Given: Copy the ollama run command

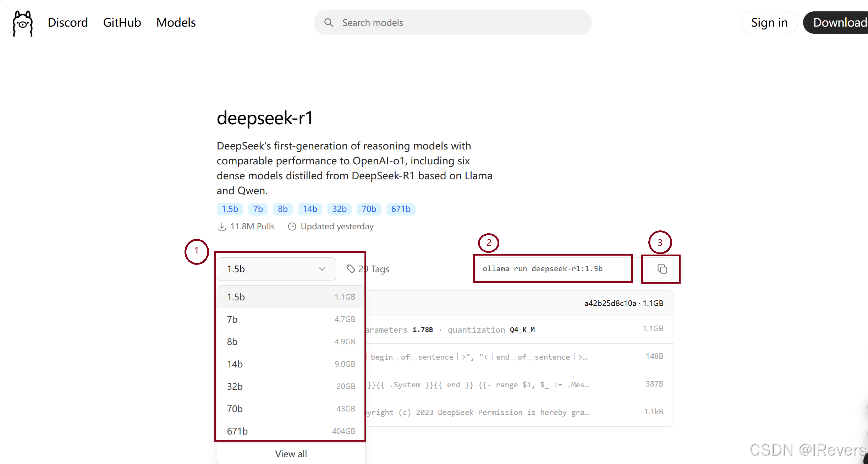Looking at the screenshot, I should (x=662, y=269).
